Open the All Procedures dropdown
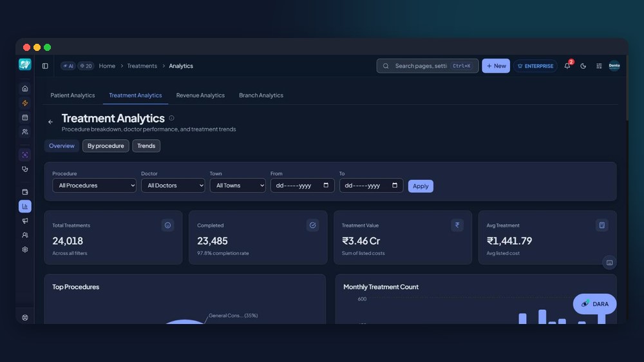 pos(95,186)
